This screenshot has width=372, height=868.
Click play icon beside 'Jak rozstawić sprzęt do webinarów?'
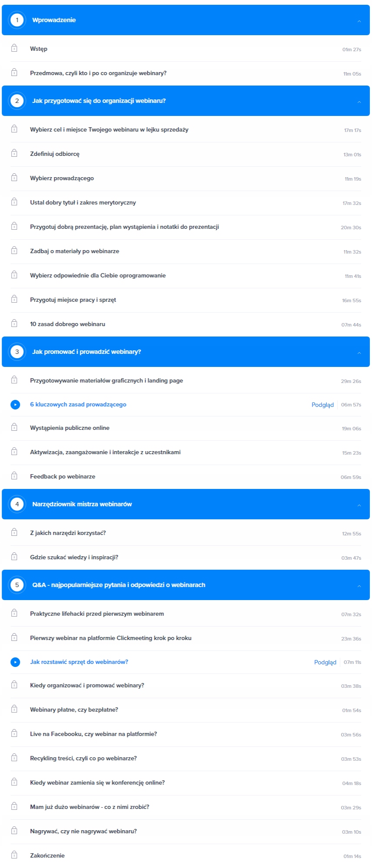pyautogui.click(x=15, y=662)
